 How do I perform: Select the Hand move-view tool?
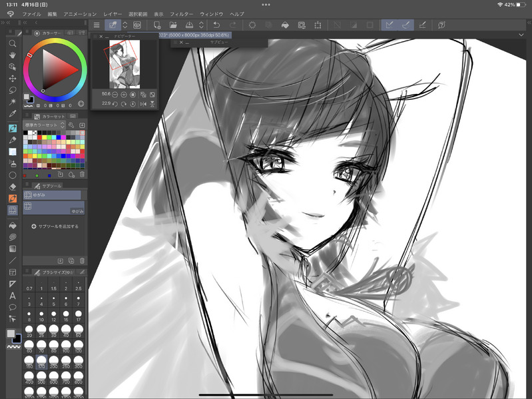[x=13, y=55]
